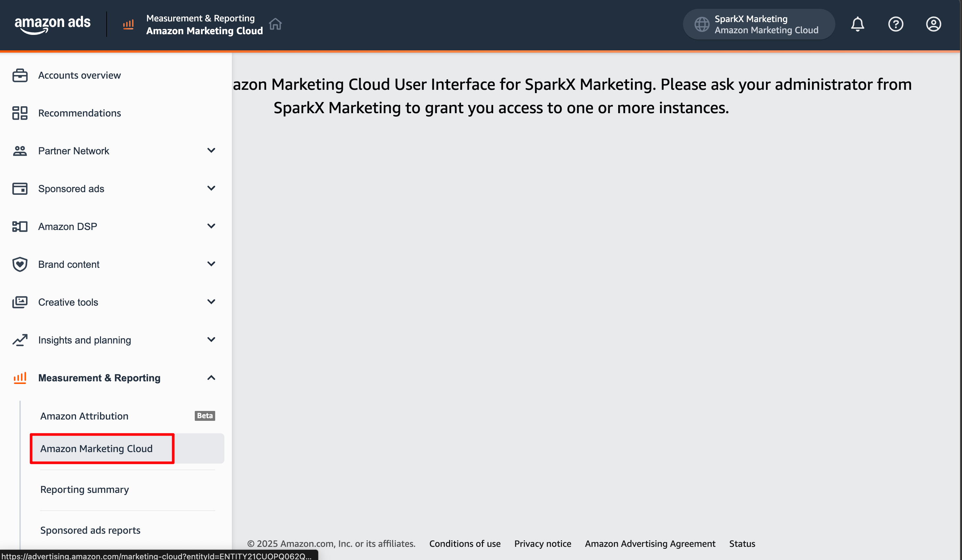Click the Brand content shield heart icon
962x560 pixels.
[x=20, y=264]
